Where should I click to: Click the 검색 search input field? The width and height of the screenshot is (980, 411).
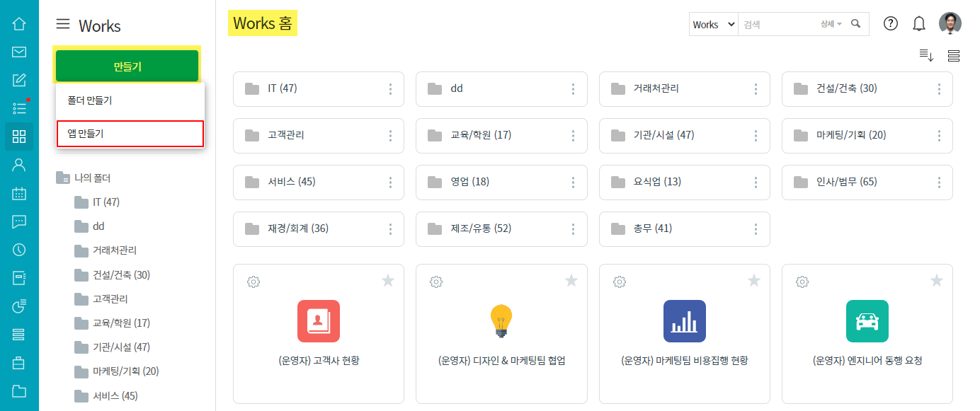(777, 24)
